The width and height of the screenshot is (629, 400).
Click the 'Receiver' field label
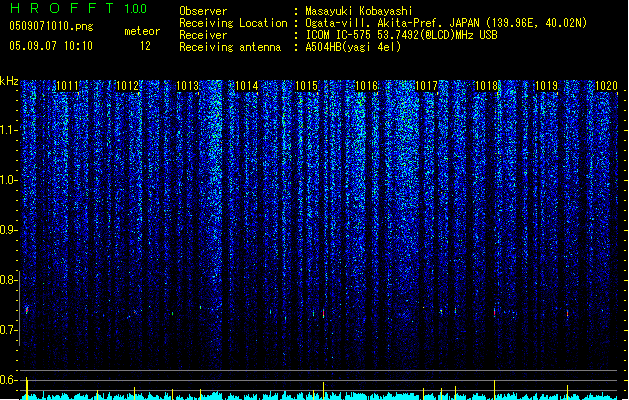[x=203, y=35]
